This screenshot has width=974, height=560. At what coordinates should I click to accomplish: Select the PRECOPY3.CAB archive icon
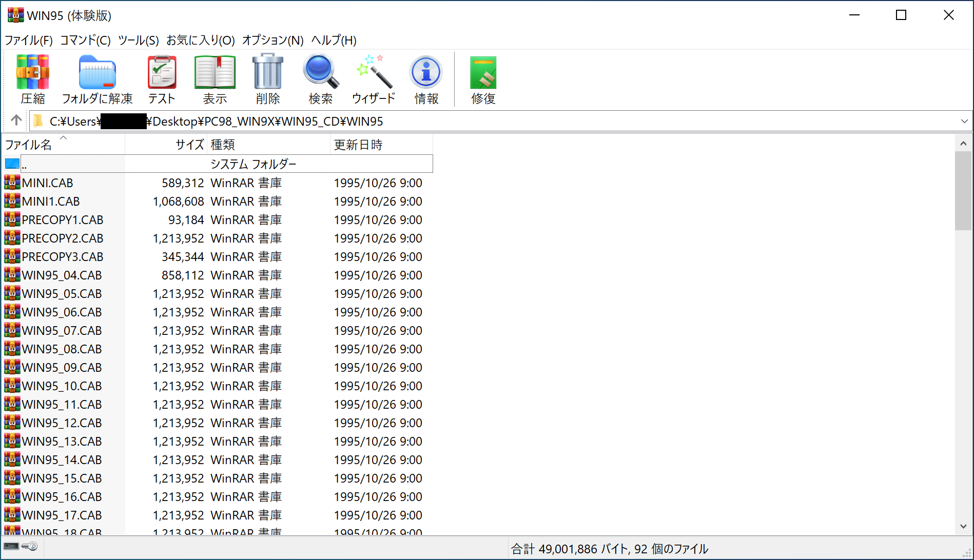[x=12, y=256]
